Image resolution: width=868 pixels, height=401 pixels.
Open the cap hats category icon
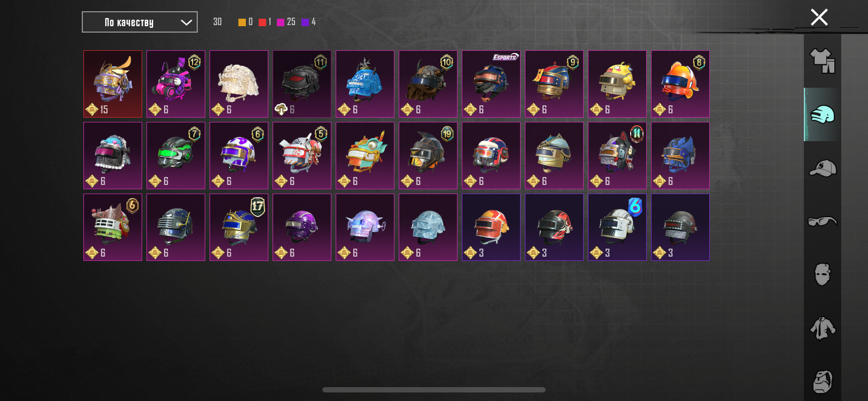(822, 168)
